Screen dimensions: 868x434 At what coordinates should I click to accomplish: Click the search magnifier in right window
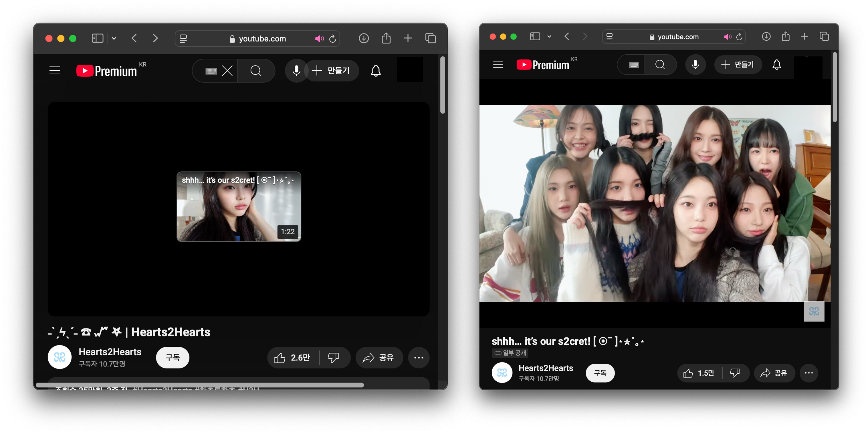tap(660, 64)
